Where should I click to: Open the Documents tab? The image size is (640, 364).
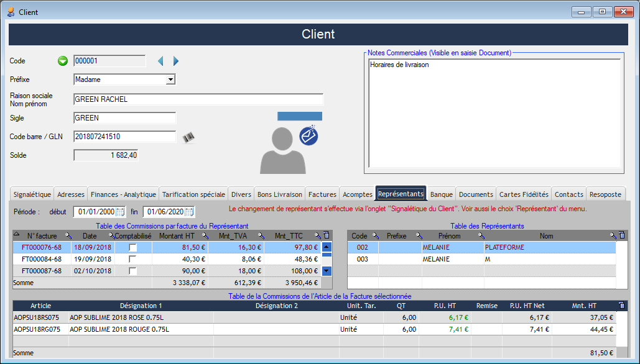[476, 194]
